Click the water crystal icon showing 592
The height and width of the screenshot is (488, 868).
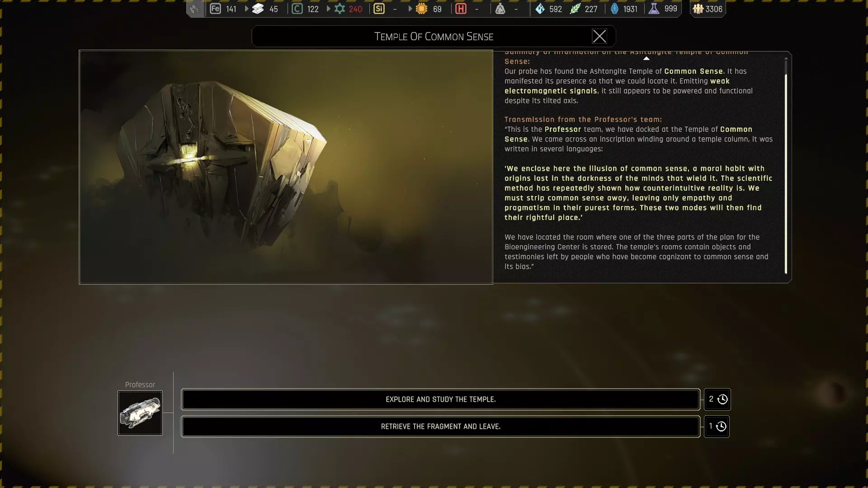(x=540, y=9)
